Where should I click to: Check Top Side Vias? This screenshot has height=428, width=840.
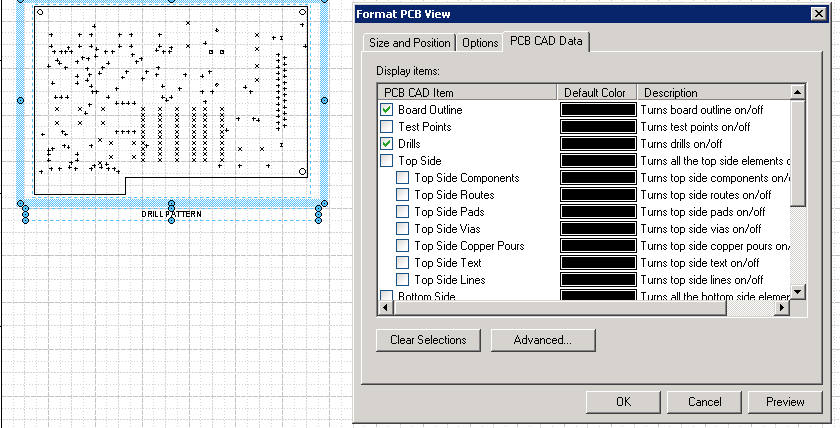point(402,229)
